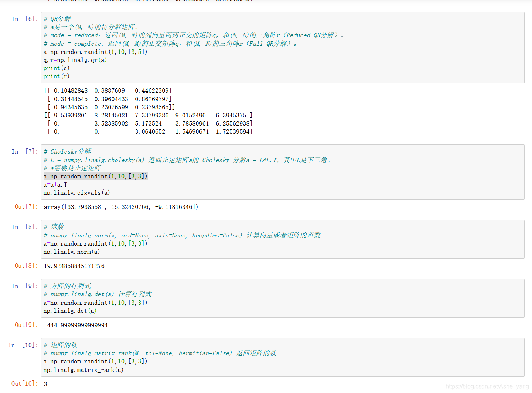The height and width of the screenshot is (393, 532).
Task: Click output row starting -9.53939201
Action: [149, 115]
